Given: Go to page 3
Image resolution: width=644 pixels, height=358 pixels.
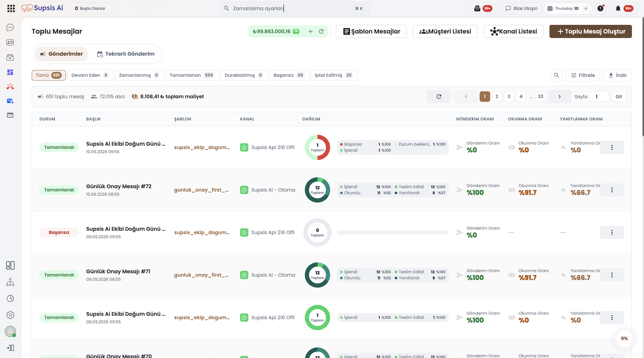Looking at the screenshot, I should tap(509, 96).
